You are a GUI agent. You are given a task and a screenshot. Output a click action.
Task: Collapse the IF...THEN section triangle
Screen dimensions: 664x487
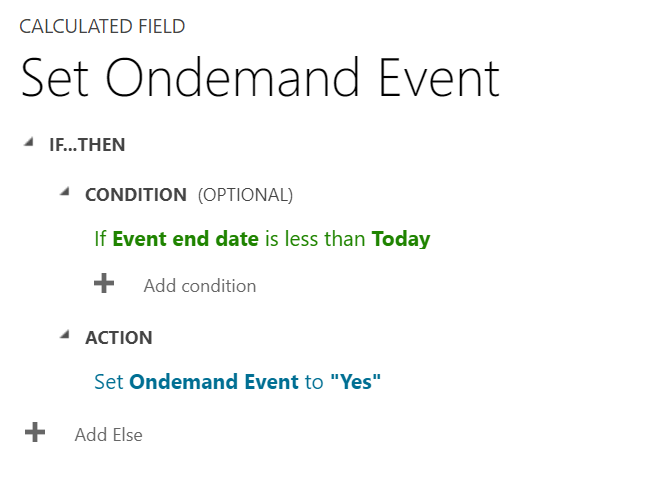click(x=27, y=143)
